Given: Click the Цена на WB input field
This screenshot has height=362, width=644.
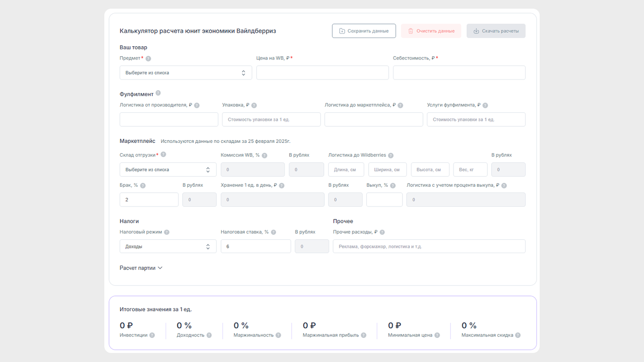Looking at the screenshot, I should pyautogui.click(x=322, y=73).
